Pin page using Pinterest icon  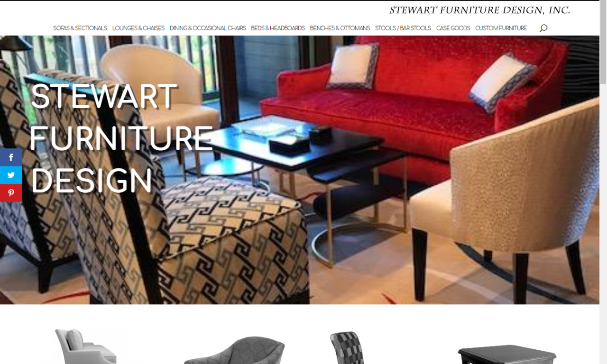click(11, 193)
